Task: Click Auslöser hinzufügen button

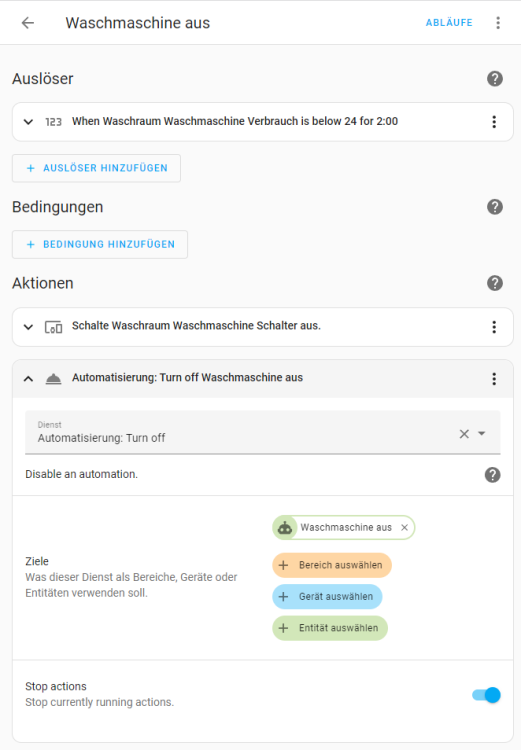Action: (x=96, y=168)
